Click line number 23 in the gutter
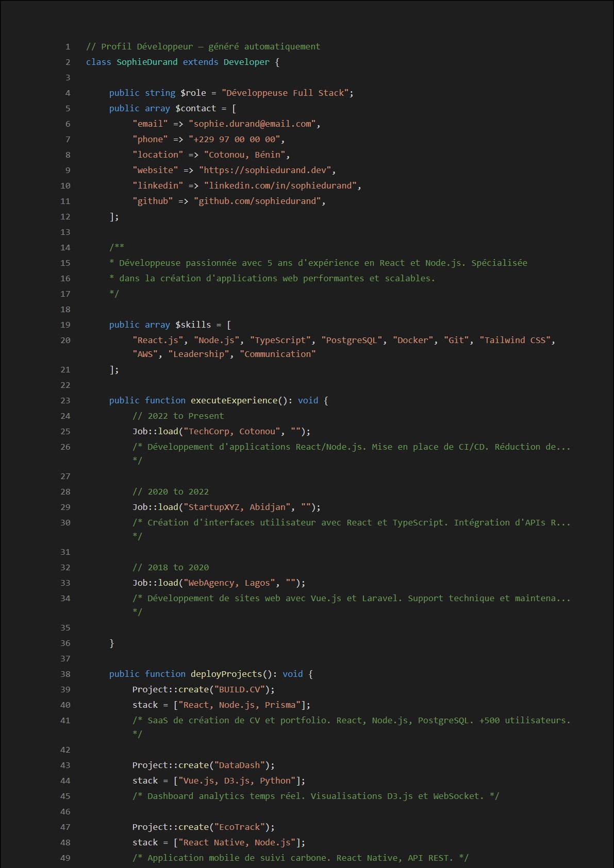Image resolution: width=614 pixels, height=868 pixels. 65,400
